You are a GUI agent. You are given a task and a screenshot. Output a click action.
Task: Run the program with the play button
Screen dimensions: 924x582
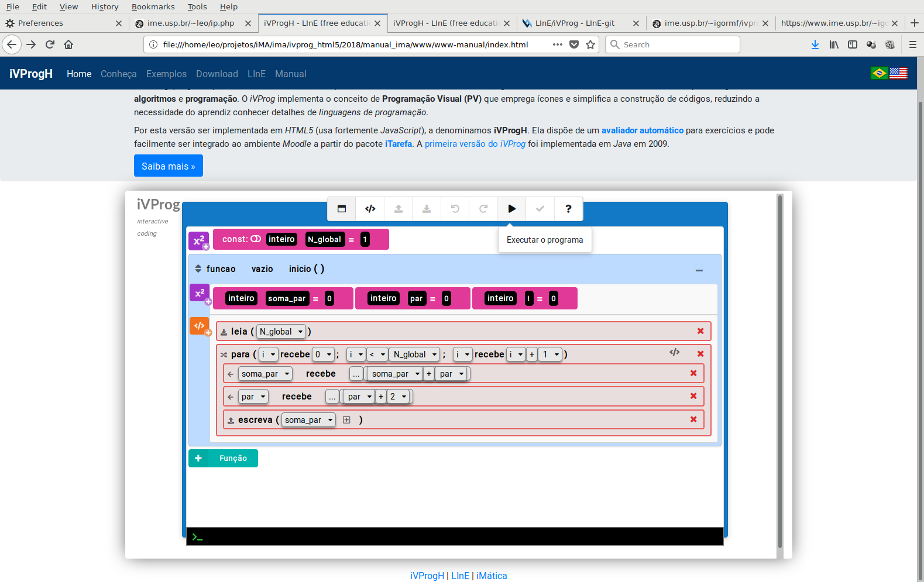[511, 209]
